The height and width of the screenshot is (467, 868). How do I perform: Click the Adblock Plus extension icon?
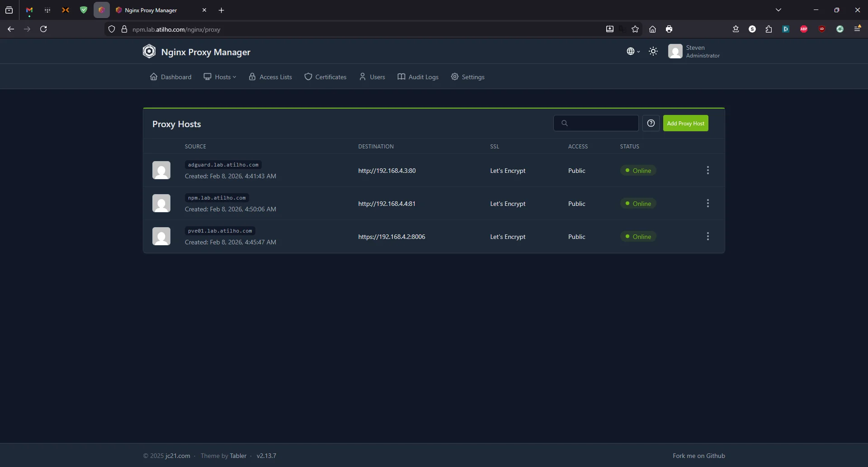(804, 29)
